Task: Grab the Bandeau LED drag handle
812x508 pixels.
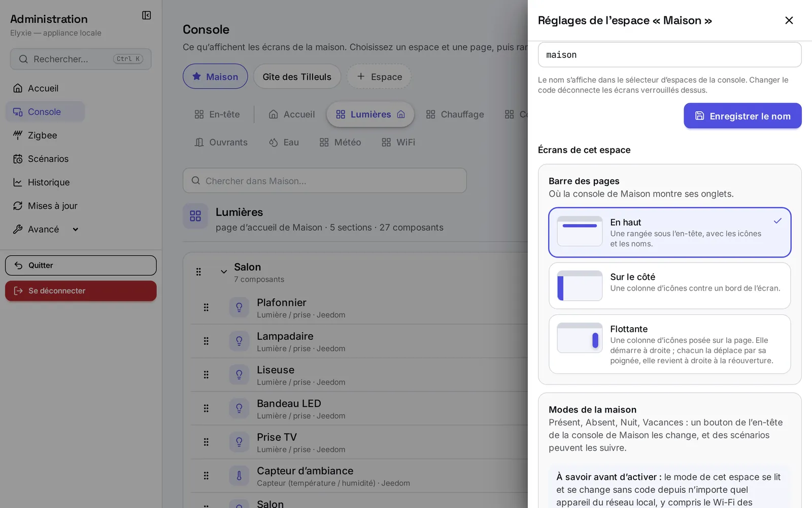Action: point(206,408)
